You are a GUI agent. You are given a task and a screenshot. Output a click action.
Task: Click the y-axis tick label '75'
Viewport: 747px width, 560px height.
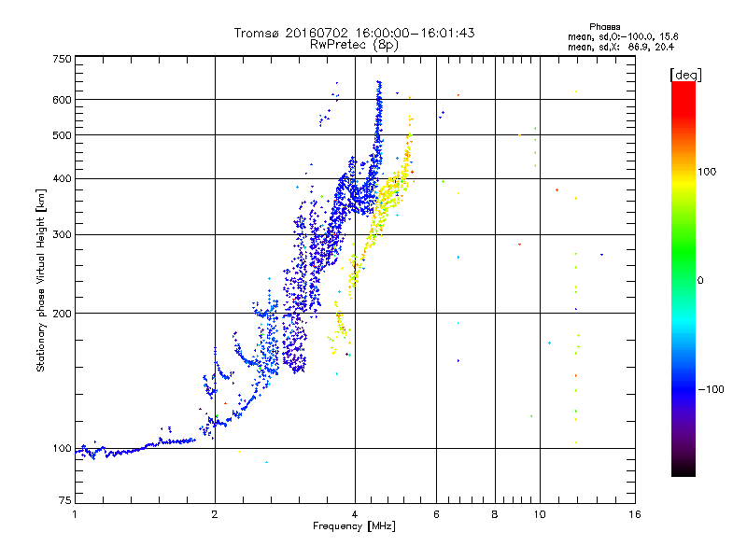tap(65, 500)
